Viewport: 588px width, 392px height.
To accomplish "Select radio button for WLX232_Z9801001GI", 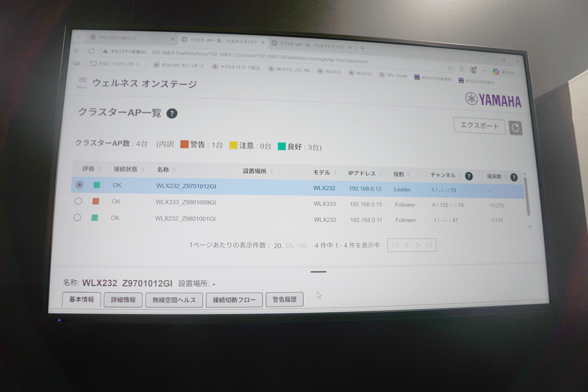I will pos(77,217).
